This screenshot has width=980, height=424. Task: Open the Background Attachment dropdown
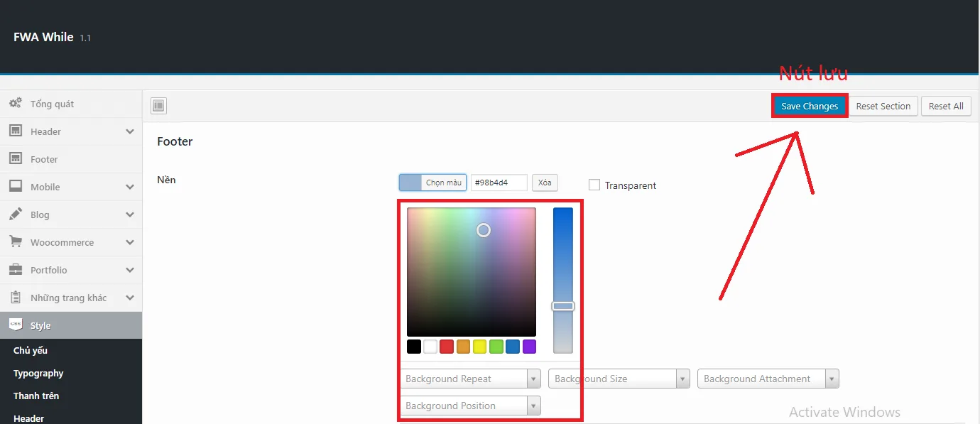[x=768, y=379]
